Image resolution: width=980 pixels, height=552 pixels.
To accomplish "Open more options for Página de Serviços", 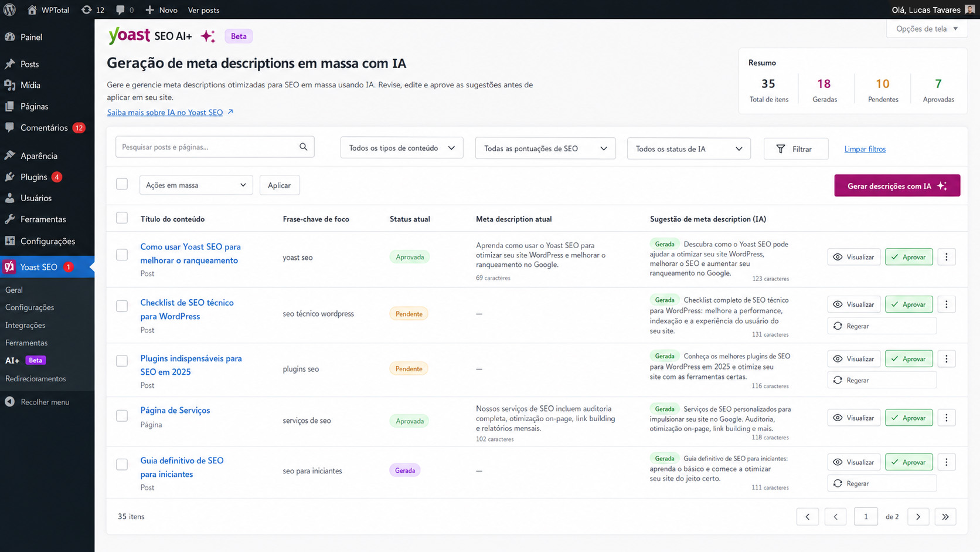I will tap(947, 418).
